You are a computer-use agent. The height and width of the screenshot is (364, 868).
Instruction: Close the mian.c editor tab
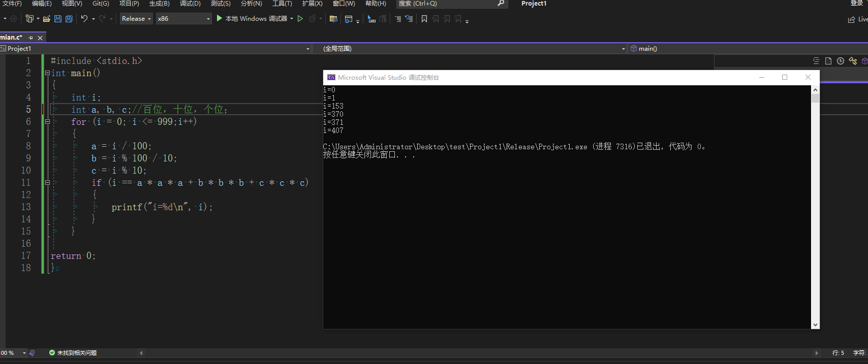pos(40,38)
